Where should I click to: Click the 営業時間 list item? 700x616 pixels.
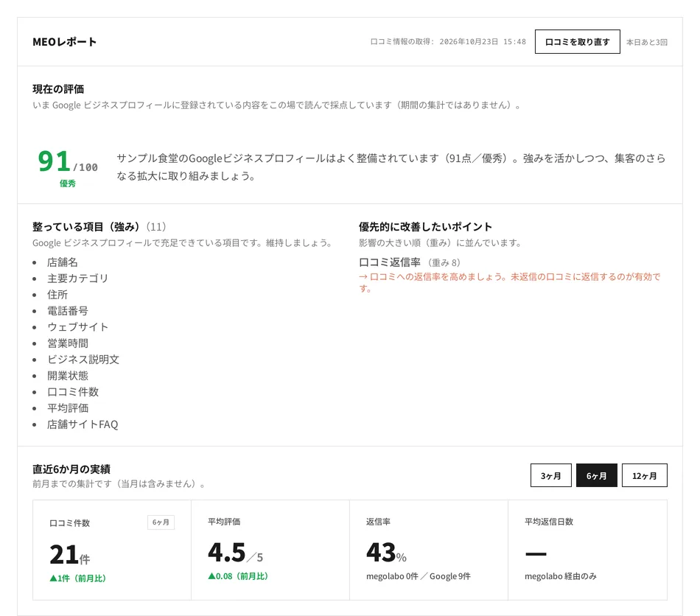(67, 343)
